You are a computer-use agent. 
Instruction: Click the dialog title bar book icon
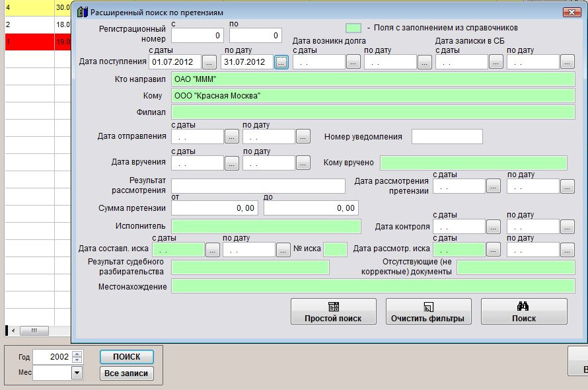coord(82,13)
